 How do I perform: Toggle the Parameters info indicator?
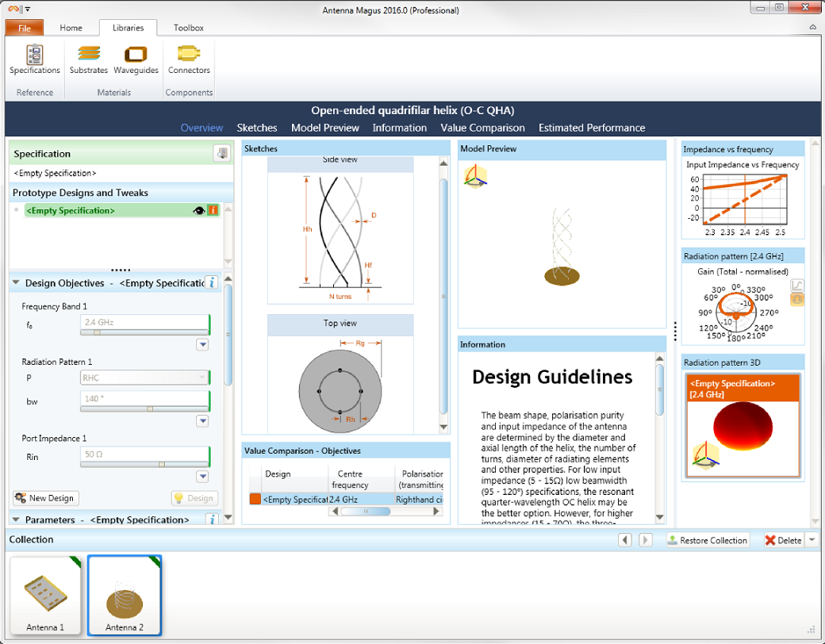213,519
